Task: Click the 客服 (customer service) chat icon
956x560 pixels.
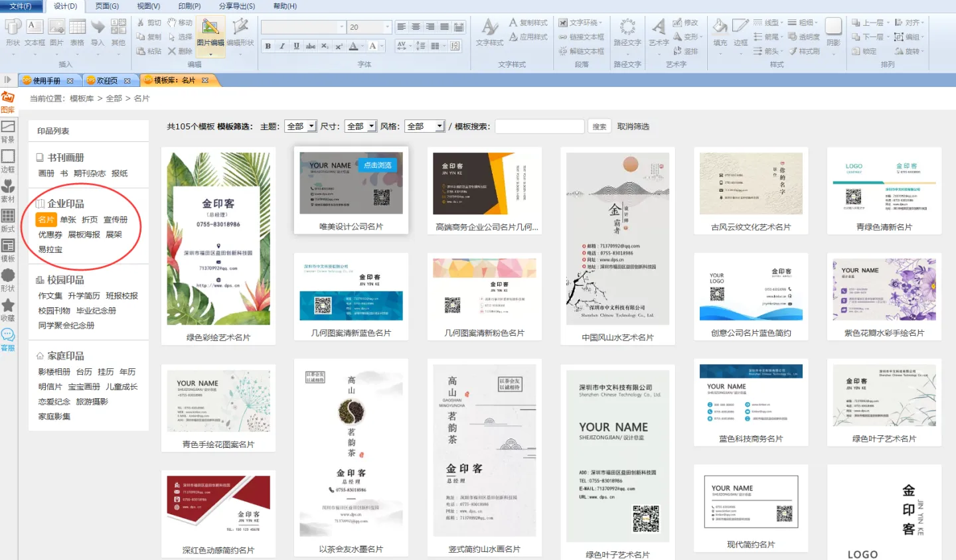Action: 8,339
